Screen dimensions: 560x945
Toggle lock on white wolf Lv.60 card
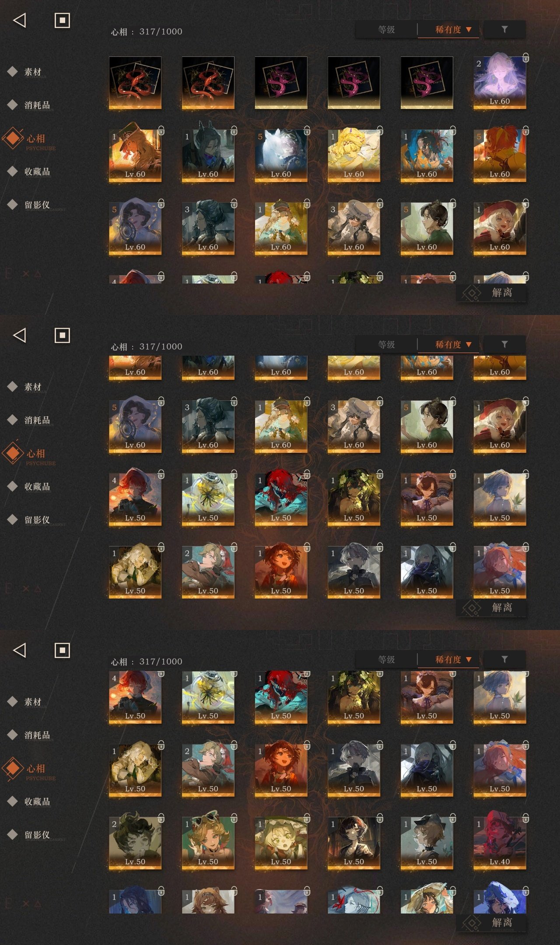[307, 130]
